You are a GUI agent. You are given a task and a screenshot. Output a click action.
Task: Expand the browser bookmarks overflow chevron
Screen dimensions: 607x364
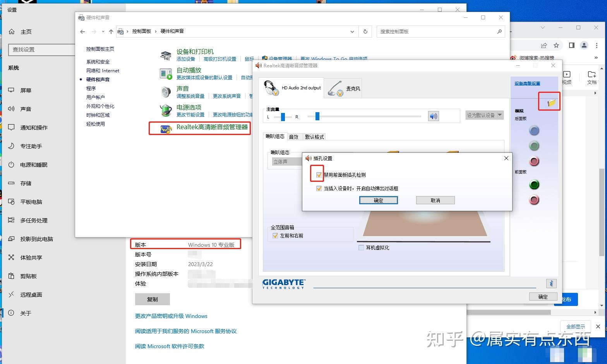coord(596,58)
